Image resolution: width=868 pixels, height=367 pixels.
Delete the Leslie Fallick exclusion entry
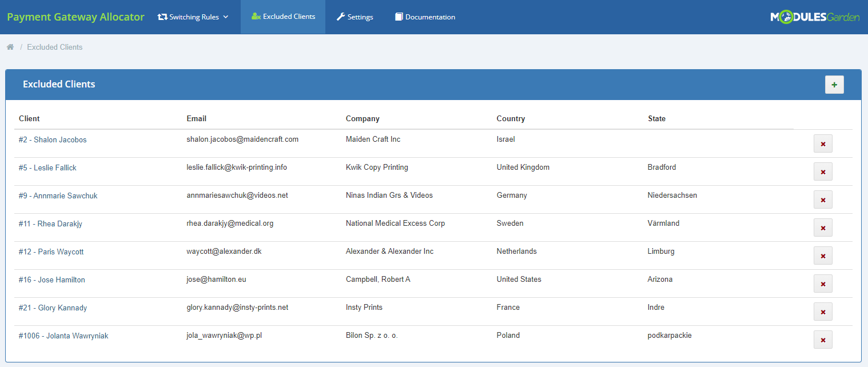click(x=823, y=171)
